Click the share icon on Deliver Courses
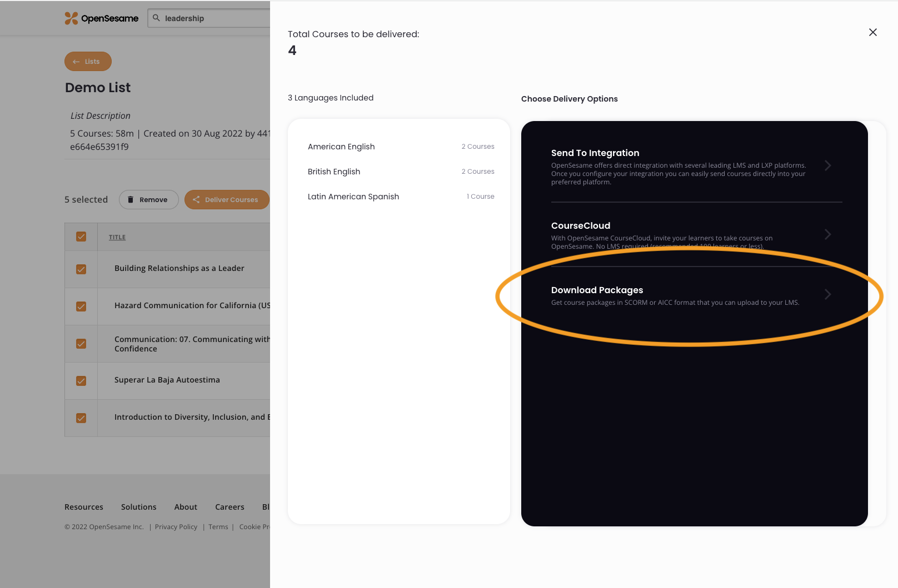The height and width of the screenshot is (588, 898). pyautogui.click(x=196, y=199)
